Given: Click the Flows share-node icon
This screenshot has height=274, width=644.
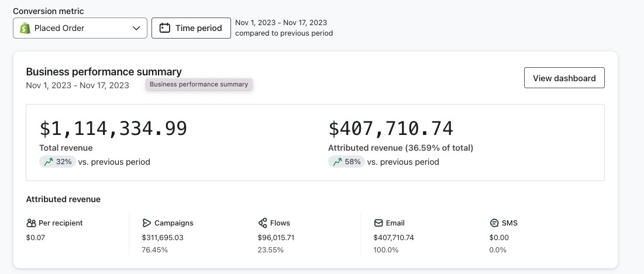Looking at the screenshot, I should click(263, 223).
